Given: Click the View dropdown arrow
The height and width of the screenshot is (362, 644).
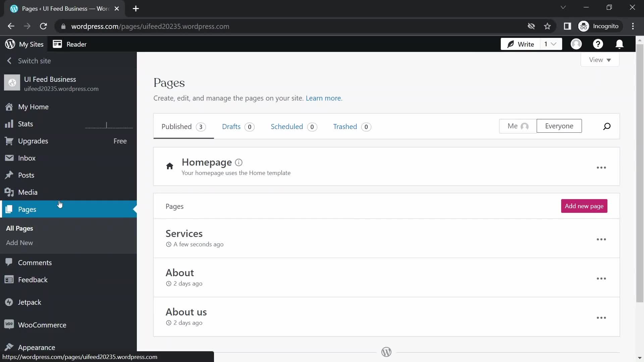Looking at the screenshot, I should (609, 60).
